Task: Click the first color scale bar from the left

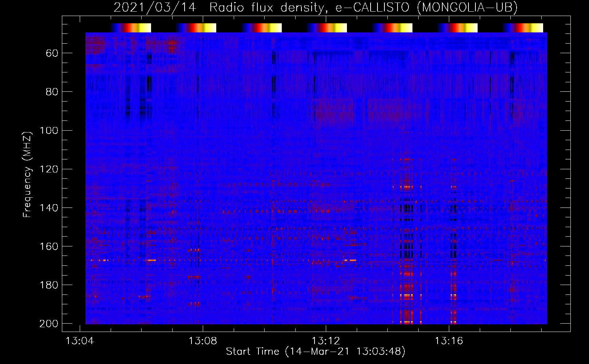Action: [131, 28]
